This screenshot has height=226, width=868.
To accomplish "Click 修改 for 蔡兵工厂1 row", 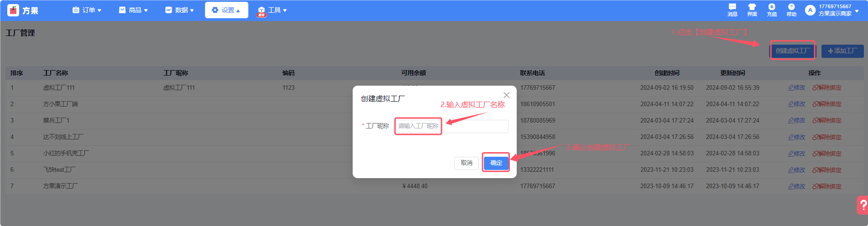I will (x=796, y=120).
